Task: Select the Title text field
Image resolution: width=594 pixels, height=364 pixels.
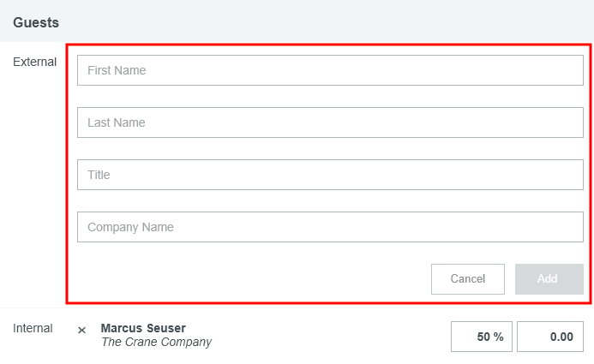Action: [x=330, y=175]
